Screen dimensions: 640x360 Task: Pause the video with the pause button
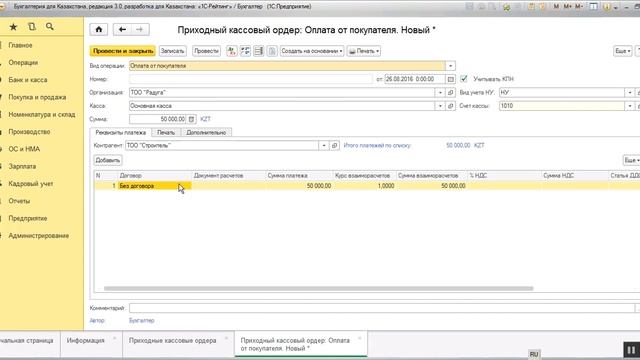click(631, 350)
